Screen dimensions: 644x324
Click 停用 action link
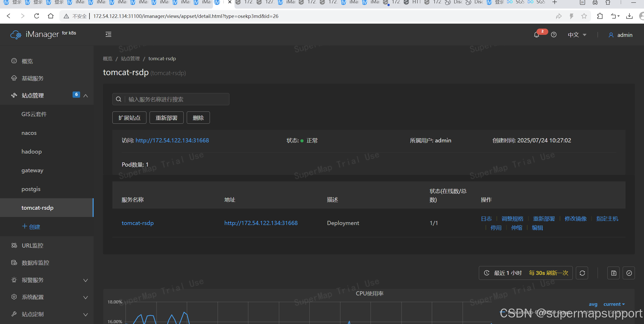pos(496,228)
